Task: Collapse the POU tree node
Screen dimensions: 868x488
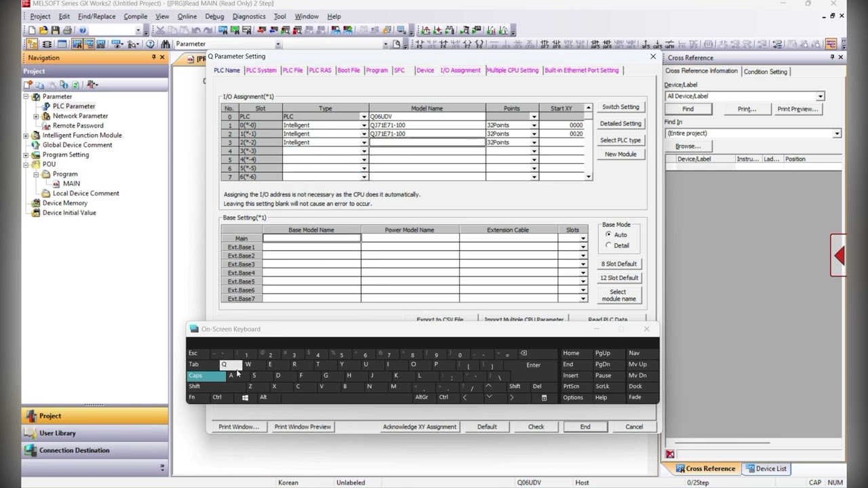Action: click(x=26, y=164)
